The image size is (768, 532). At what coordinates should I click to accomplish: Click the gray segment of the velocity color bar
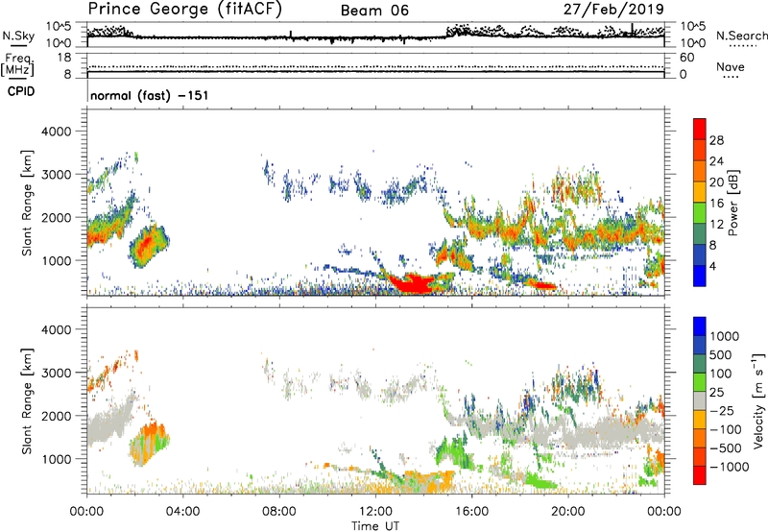(x=700, y=400)
